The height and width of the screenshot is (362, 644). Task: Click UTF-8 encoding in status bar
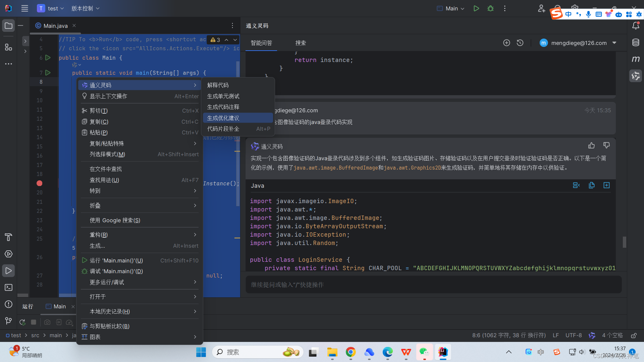tap(574, 336)
